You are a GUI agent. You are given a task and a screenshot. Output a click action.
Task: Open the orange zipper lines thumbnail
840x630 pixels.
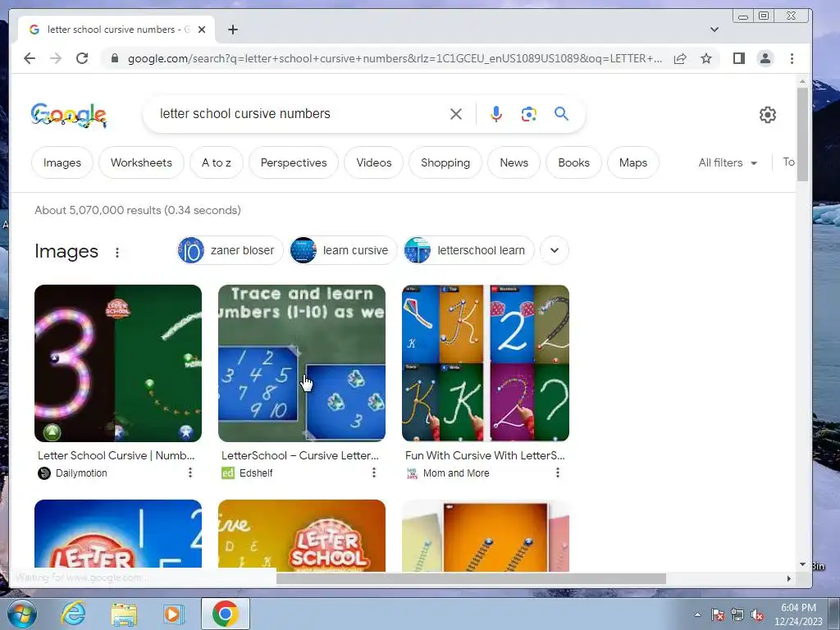486,535
